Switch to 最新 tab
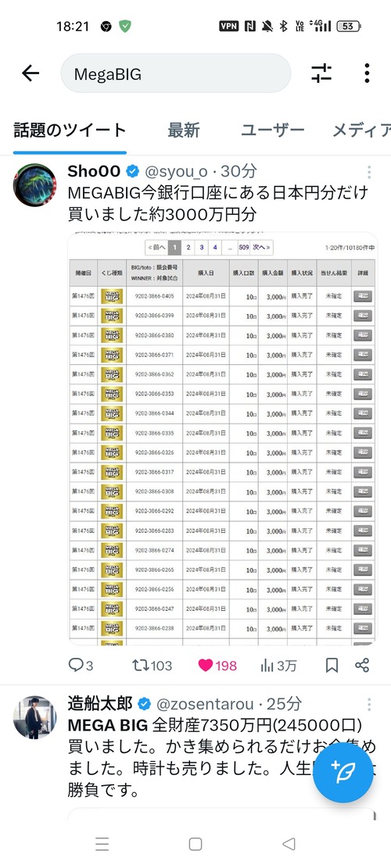 point(183,130)
